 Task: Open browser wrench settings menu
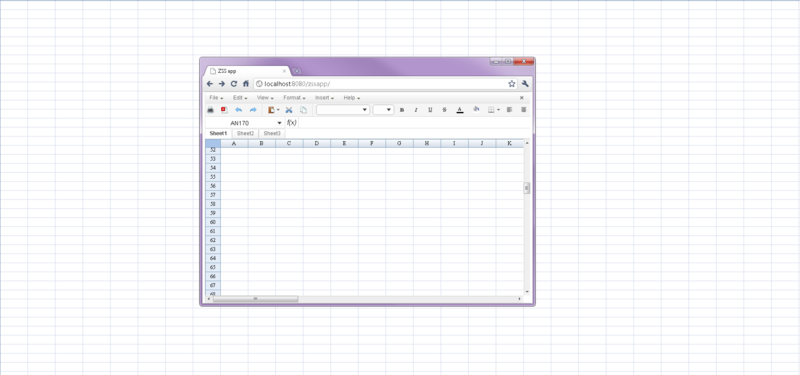pos(526,84)
